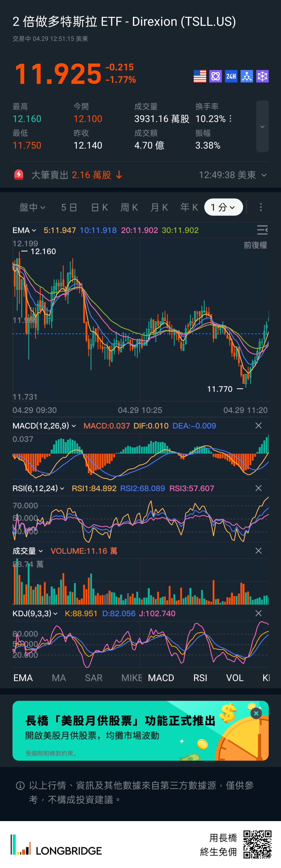Open the KDJ(9,3,3) parameters dropdown
The width and height of the screenshot is (281, 868).
tap(35, 614)
